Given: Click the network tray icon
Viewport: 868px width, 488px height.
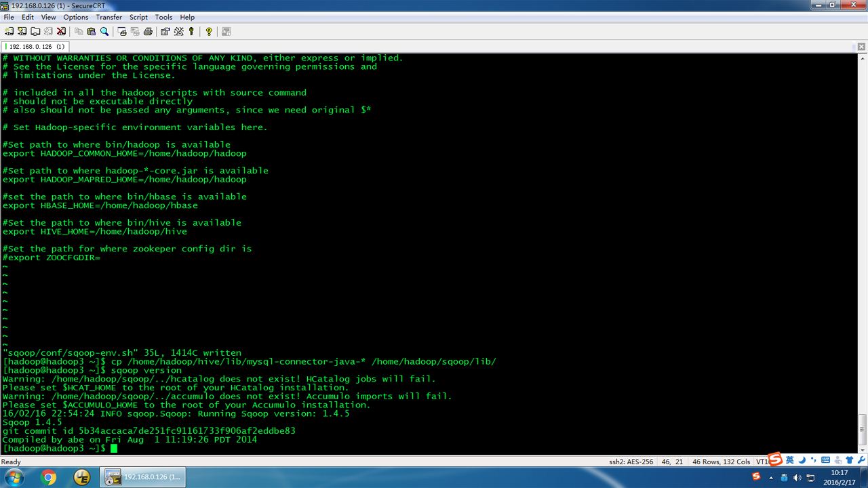Looking at the screenshot, I should pyautogui.click(x=810, y=477).
